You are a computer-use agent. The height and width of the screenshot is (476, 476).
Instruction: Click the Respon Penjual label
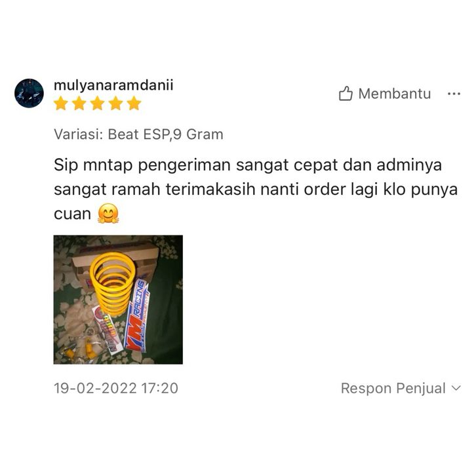click(x=393, y=388)
